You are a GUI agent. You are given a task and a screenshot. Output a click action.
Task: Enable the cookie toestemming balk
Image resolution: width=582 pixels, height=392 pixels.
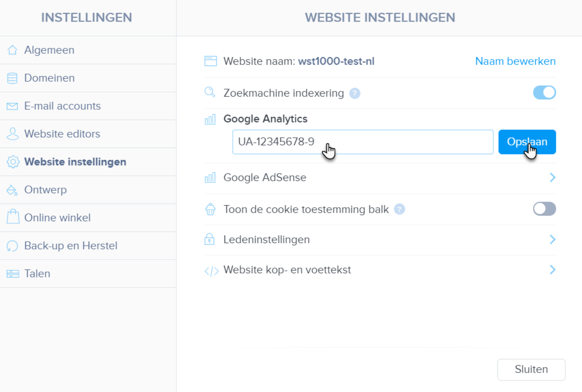coord(544,209)
